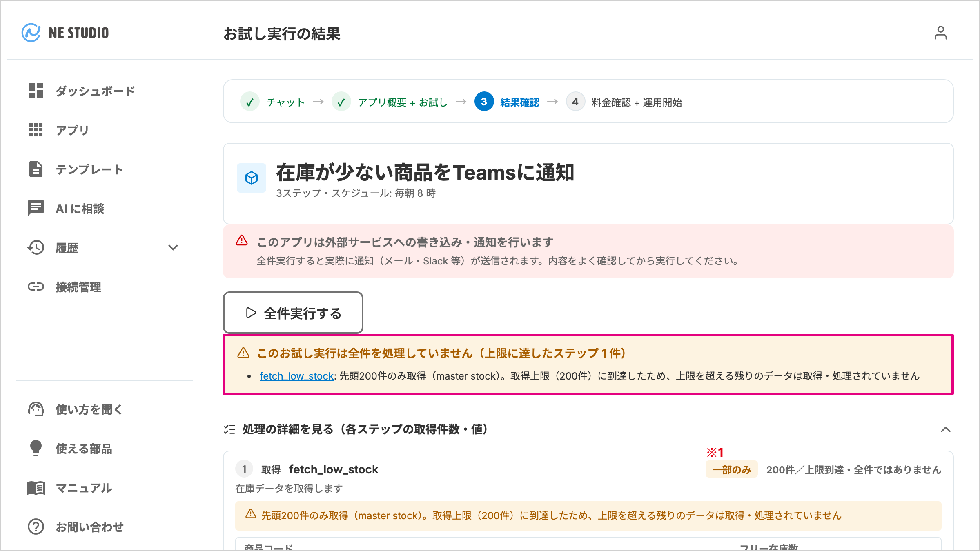The height and width of the screenshot is (551, 980).
Task: Click the マニュアル open book icon
Action: pyautogui.click(x=36, y=488)
